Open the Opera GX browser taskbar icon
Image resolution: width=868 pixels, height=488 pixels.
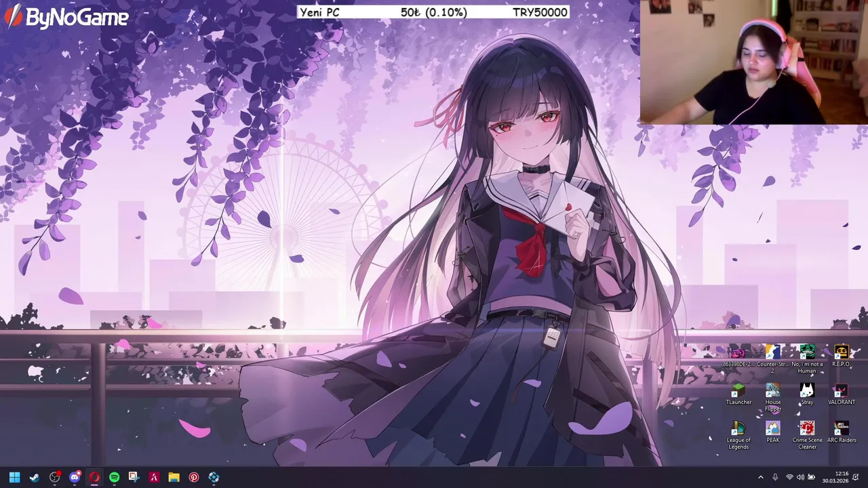pos(94,477)
